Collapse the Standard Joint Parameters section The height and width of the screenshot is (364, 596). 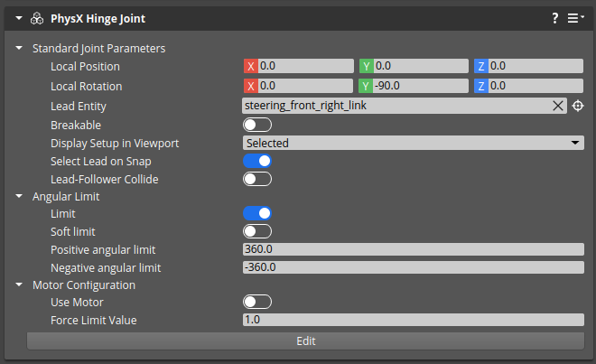(19, 48)
